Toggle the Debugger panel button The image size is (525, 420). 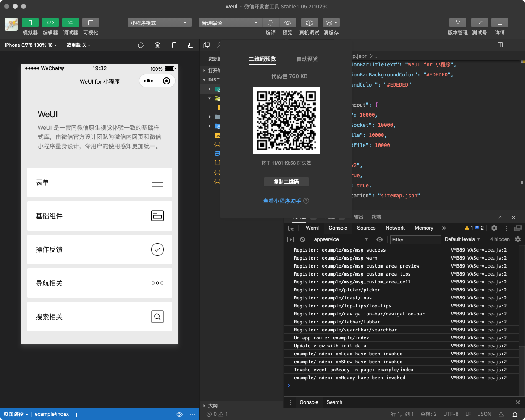[x=71, y=23]
